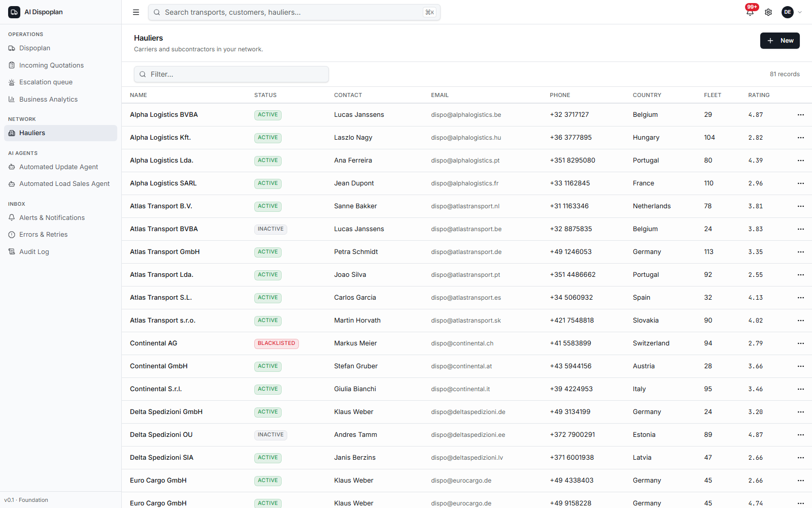Sort table by the Country column header
812x508 pixels.
click(x=647, y=95)
